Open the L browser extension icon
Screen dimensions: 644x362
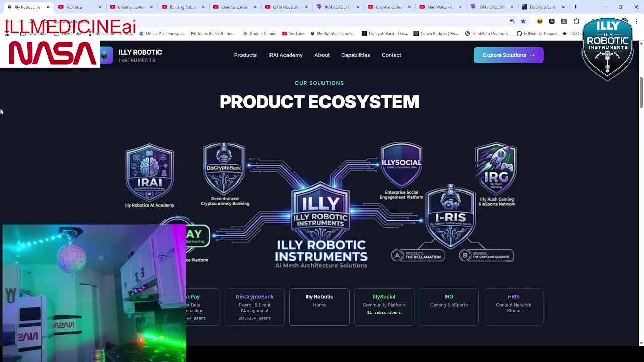(x=564, y=21)
